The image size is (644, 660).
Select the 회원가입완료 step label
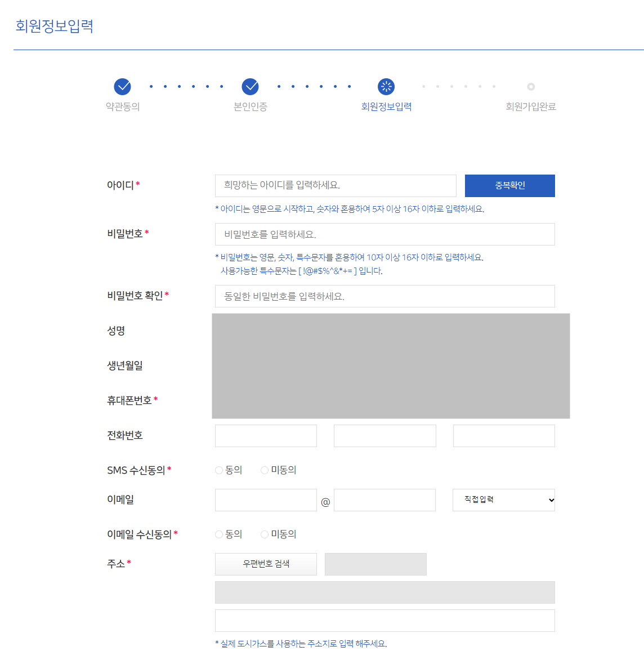pos(530,106)
